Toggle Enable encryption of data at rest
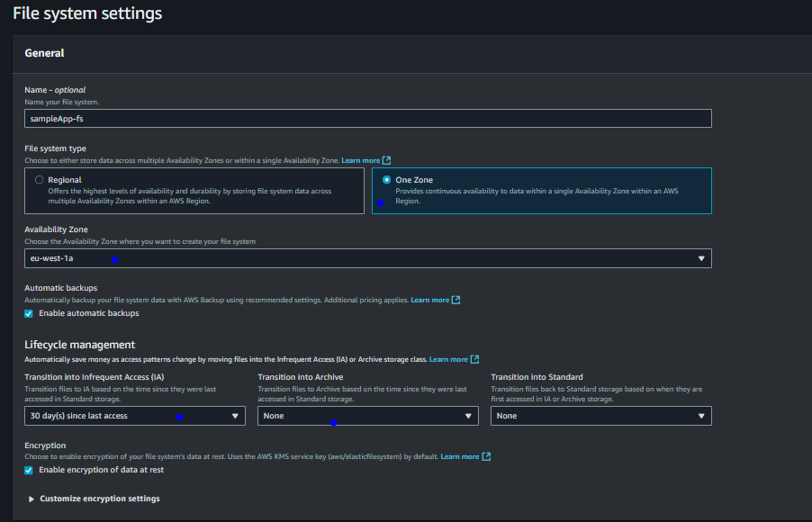Screen dimensions: 812x522 (x=29, y=470)
